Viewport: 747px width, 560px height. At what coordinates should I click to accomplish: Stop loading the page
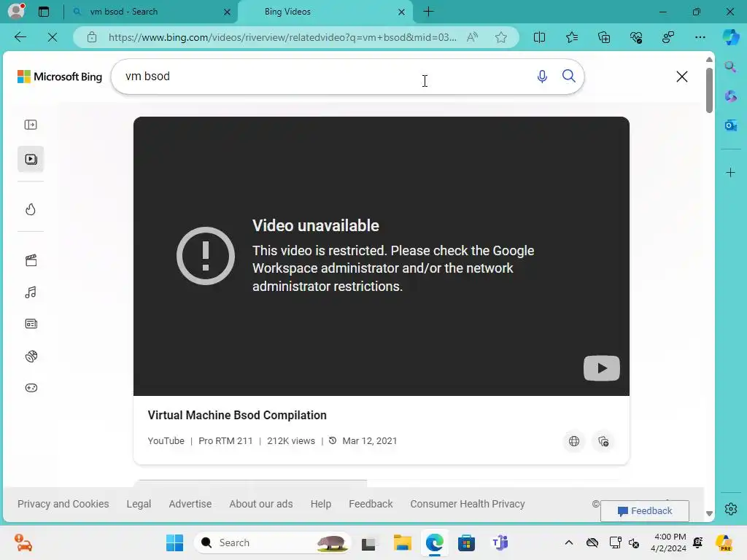coord(53,37)
